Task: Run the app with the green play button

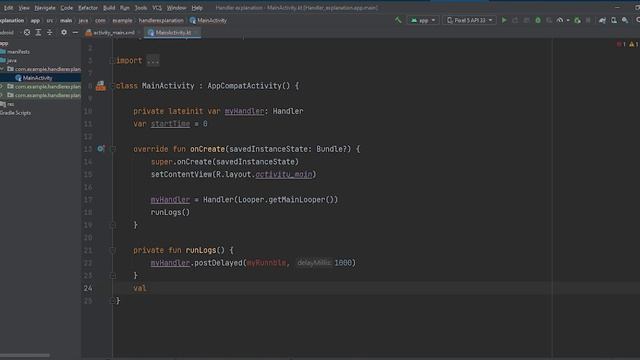Action: tap(504, 20)
